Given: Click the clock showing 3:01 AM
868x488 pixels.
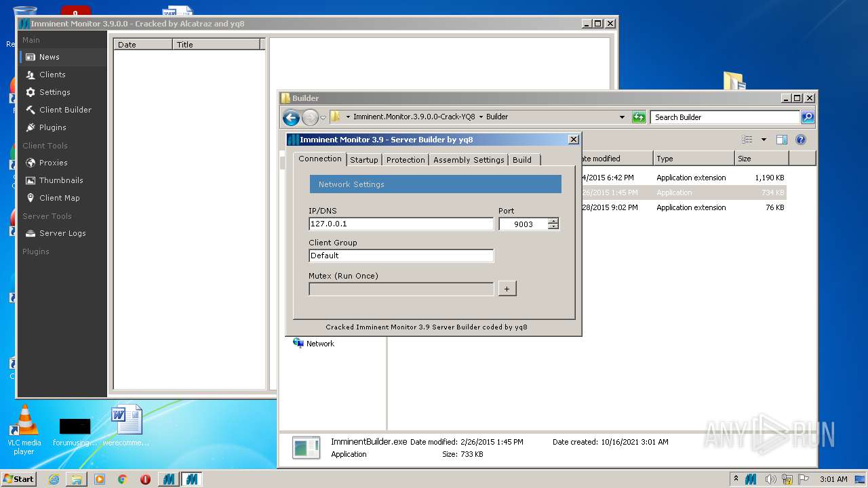Looking at the screenshot, I should 833,479.
